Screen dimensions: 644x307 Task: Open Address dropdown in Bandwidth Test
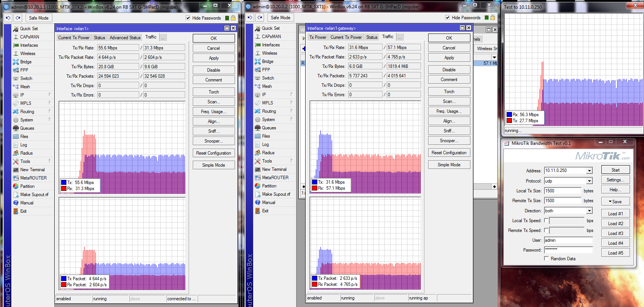click(x=589, y=171)
